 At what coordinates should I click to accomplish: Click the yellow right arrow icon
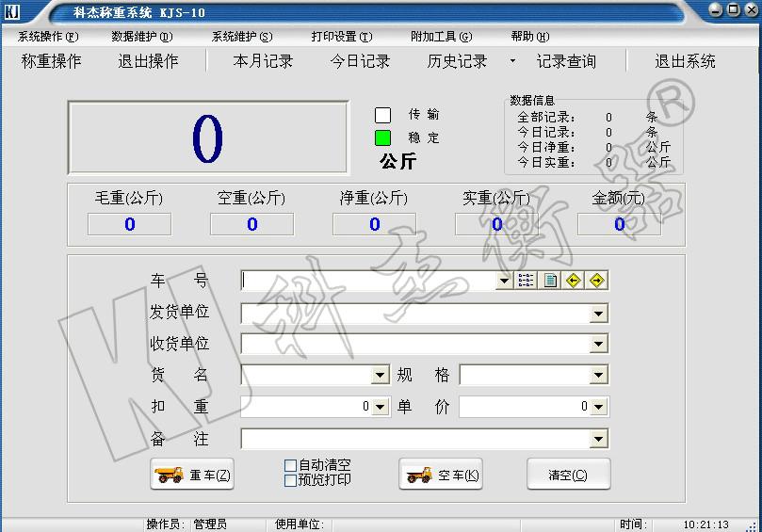coord(596,281)
